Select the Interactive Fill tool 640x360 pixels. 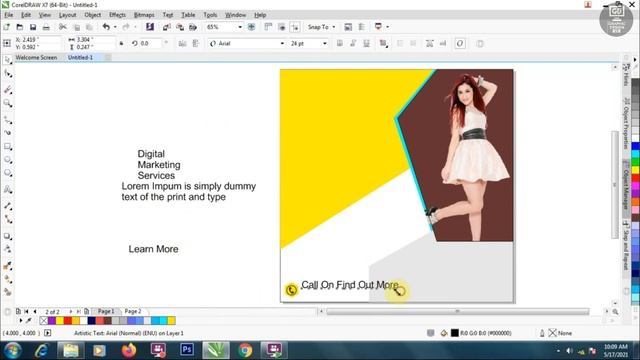[x=7, y=280]
